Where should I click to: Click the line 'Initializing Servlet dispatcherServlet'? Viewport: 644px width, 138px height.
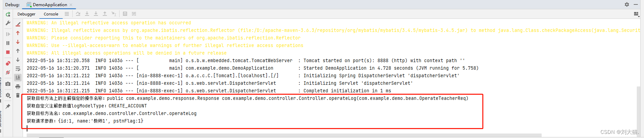(x=220, y=83)
